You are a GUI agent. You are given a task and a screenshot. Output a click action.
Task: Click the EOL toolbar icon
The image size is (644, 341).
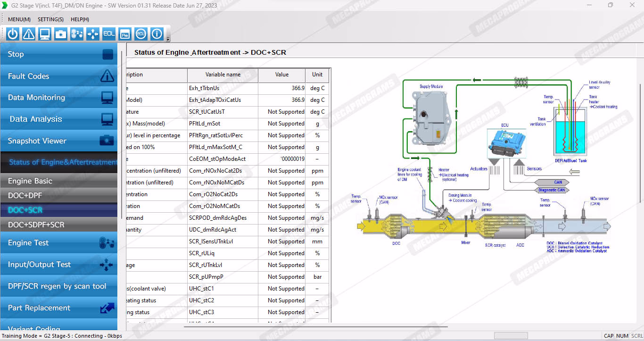click(109, 34)
